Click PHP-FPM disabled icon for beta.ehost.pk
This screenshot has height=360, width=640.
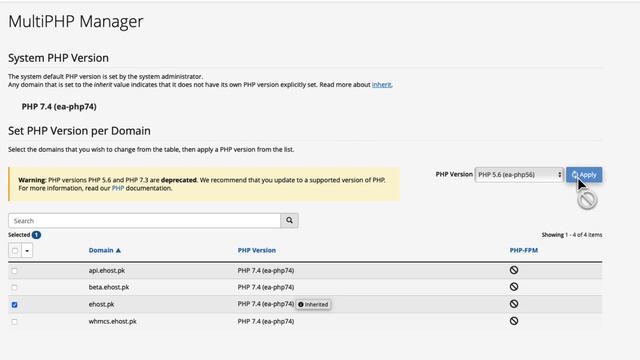(x=514, y=287)
